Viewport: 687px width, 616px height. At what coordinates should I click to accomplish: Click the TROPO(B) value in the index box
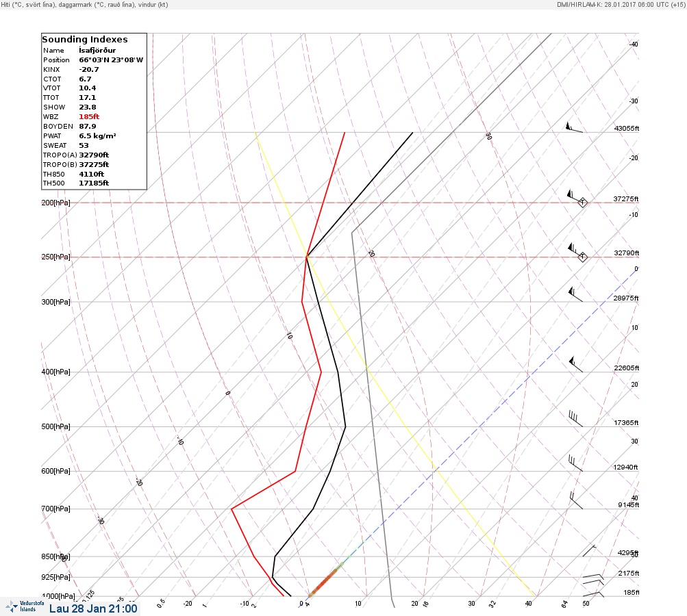click(x=94, y=165)
